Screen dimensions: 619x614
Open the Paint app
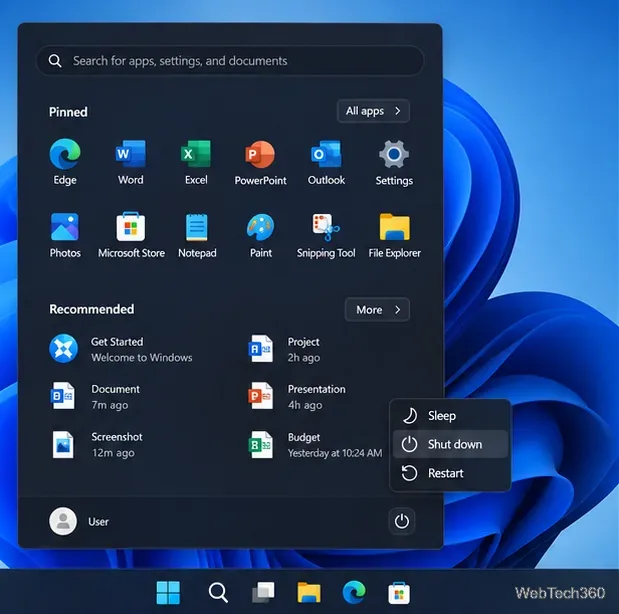261,235
